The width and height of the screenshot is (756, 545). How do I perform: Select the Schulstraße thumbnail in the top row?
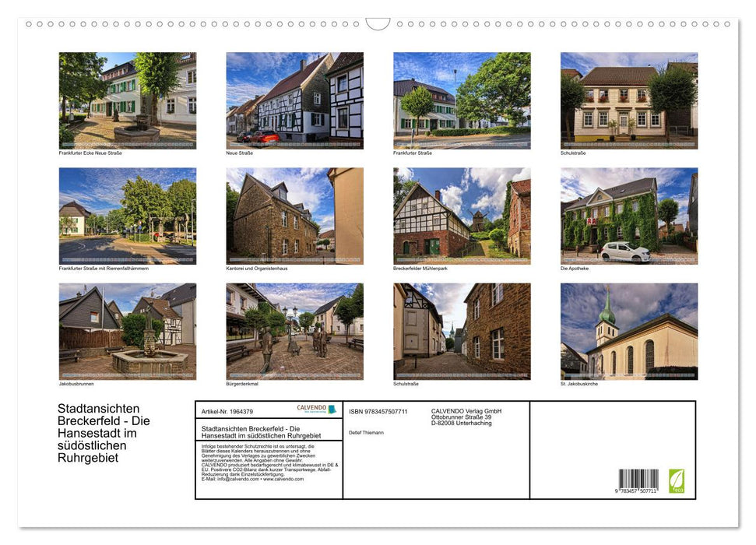[x=628, y=100]
